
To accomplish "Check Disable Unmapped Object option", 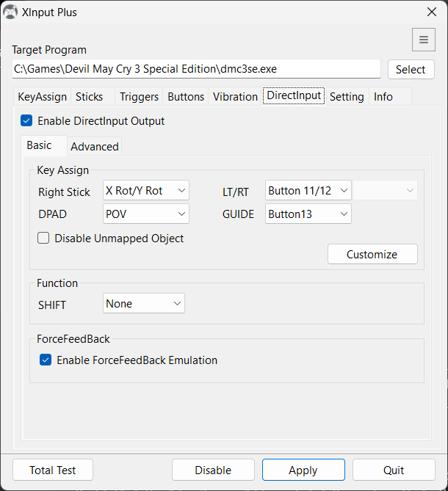I will click(x=44, y=239).
